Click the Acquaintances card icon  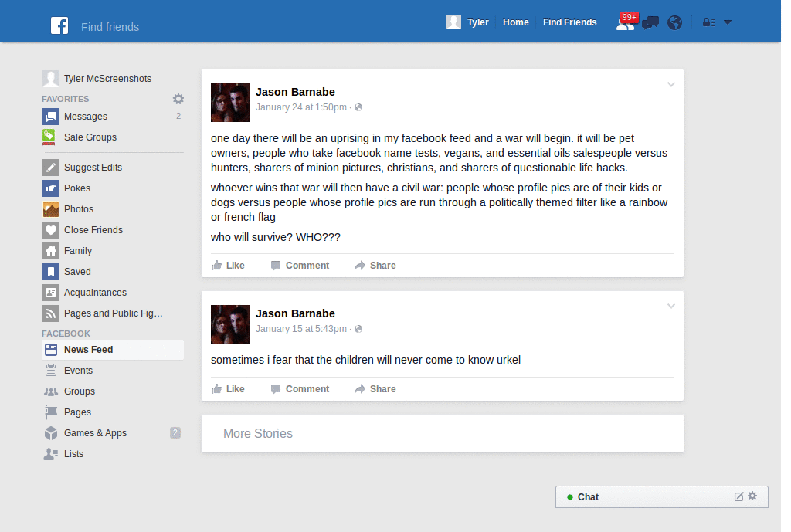[x=50, y=293]
